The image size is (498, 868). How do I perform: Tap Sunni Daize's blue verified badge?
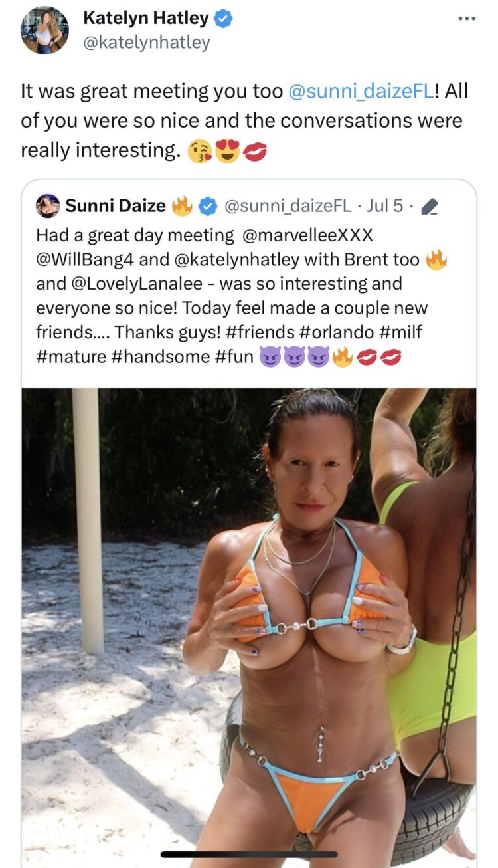(208, 207)
